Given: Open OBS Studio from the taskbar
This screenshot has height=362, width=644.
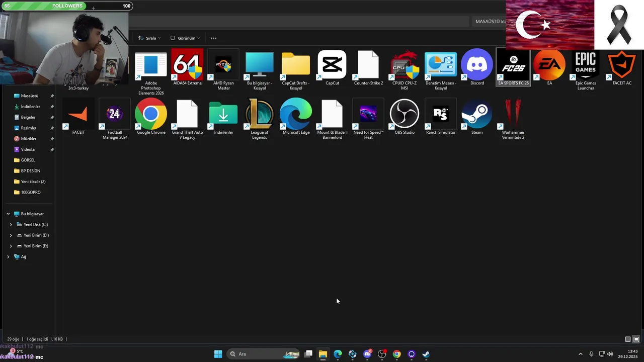Looking at the screenshot, I should 382,354.
